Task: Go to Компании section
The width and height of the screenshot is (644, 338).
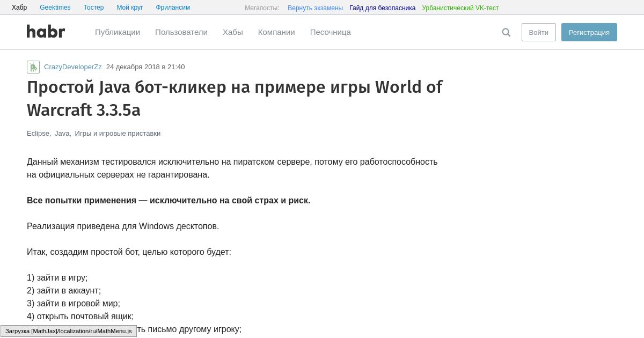Action: [x=276, y=32]
